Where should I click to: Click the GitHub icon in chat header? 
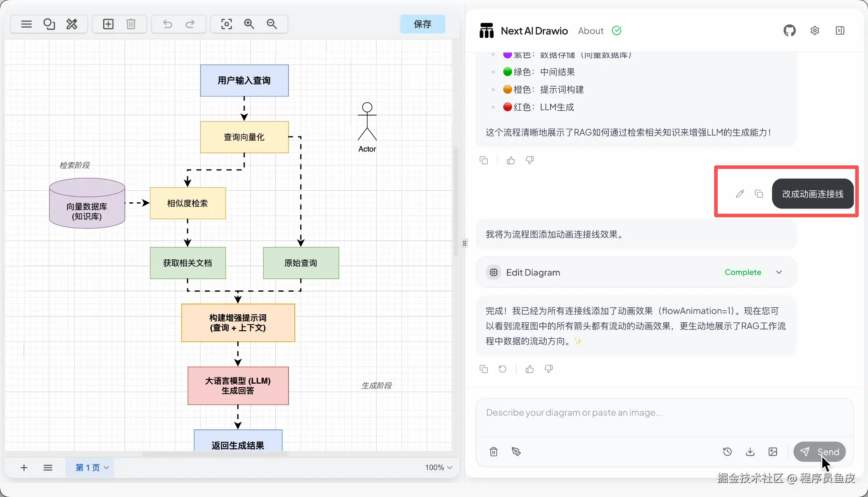789,31
